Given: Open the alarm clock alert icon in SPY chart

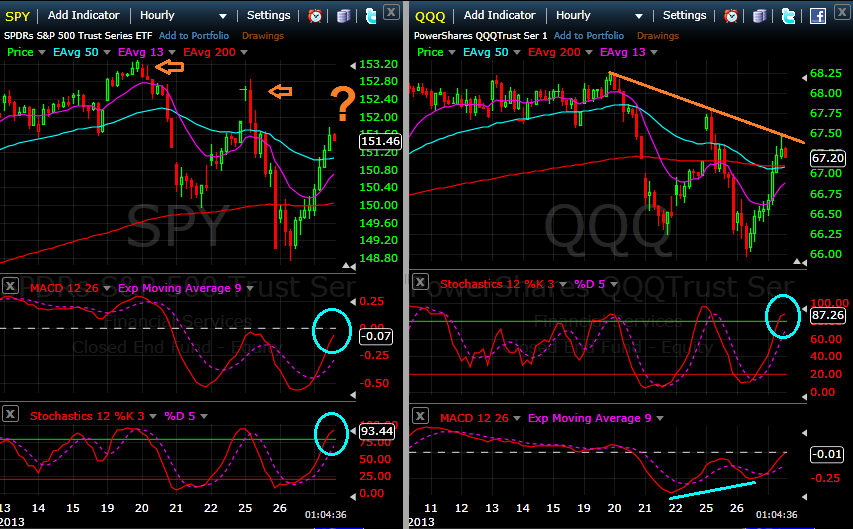Looking at the screenshot, I should 314,16.
